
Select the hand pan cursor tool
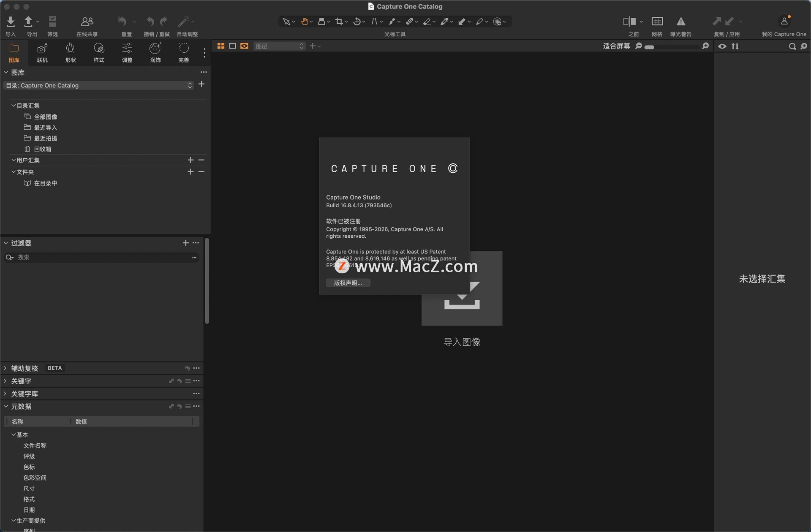click(304, 22)
